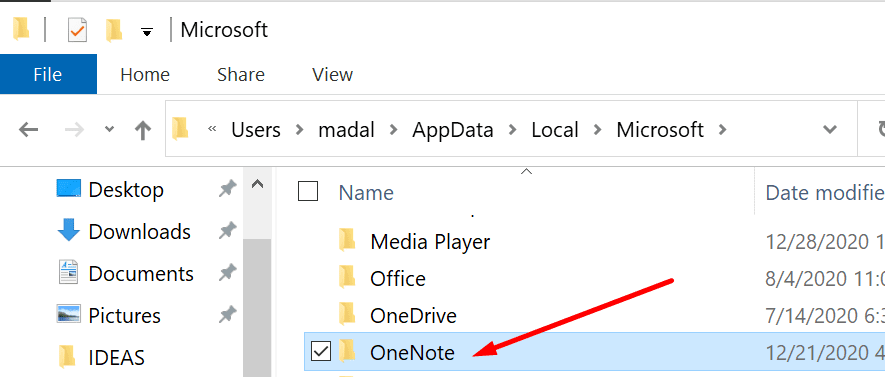Click OneDrive folder icon
This screenshot has width=885, height=377.
(347, 313)
